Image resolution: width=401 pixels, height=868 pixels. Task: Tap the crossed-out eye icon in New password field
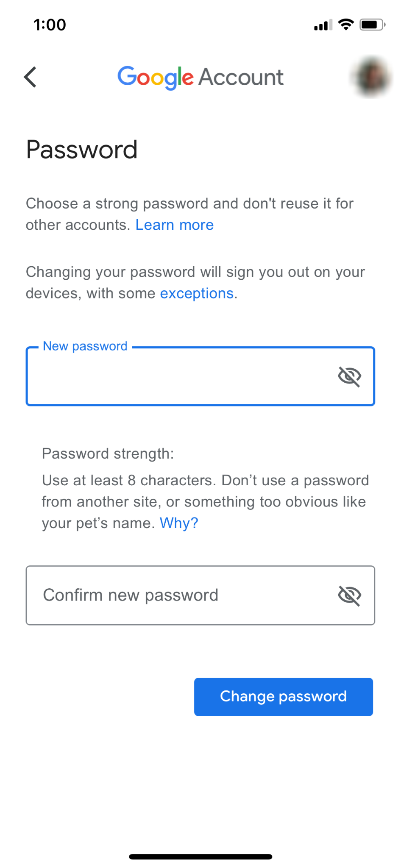click(x=351, y=375)
